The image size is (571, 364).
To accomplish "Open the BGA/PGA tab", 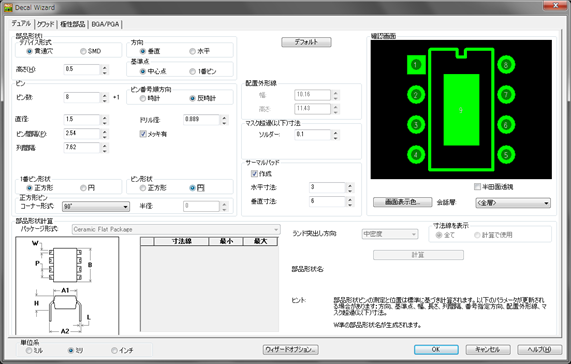I will [105, 24].
